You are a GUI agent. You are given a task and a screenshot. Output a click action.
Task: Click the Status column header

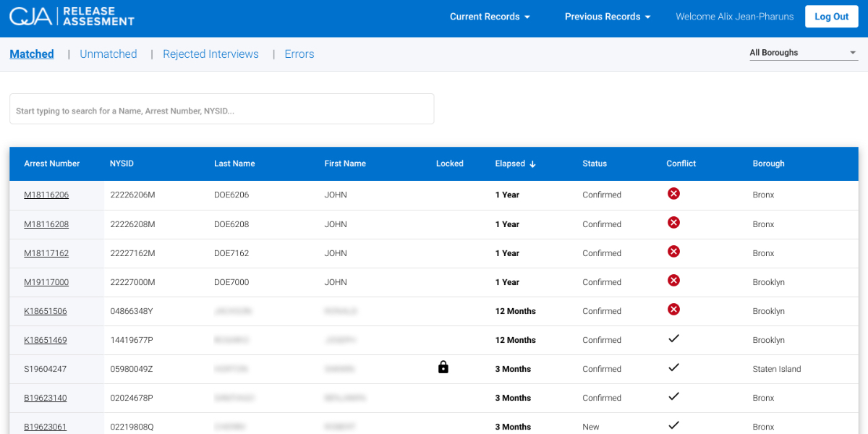pyautogui.click(x=595, y=163)
